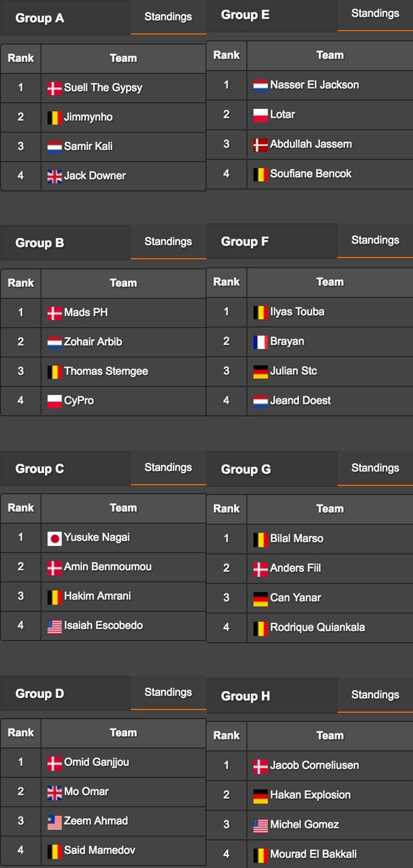Click the Malaysia flag beside Zeem Ahmad
This screenshot has height=868, width=413.
pyautogui.click(x=54, y=821)
